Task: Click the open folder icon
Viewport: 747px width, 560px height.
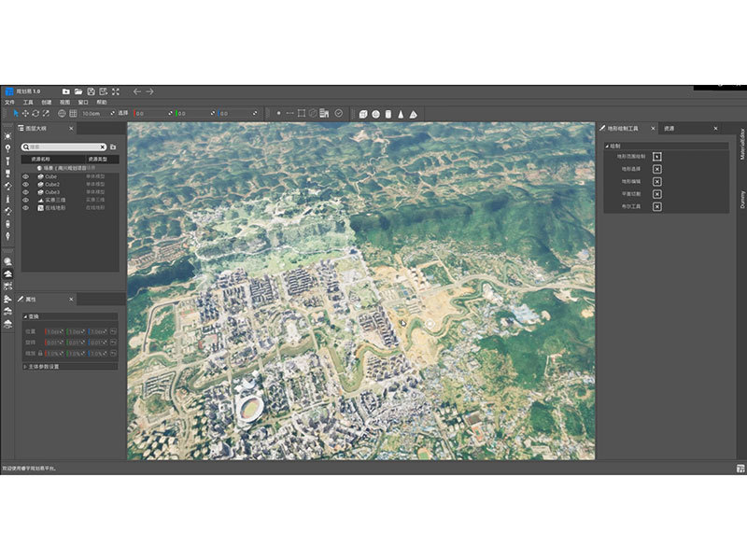Action: coord(78,91)
